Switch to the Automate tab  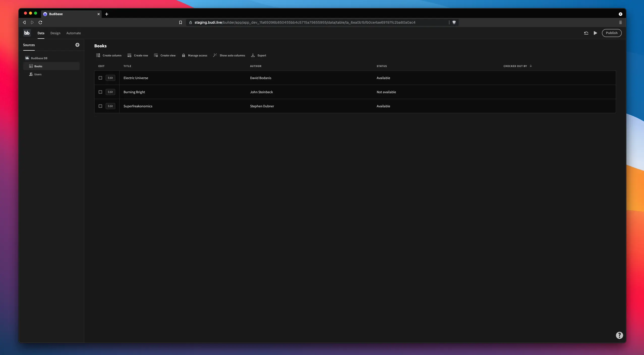point(73,33)
